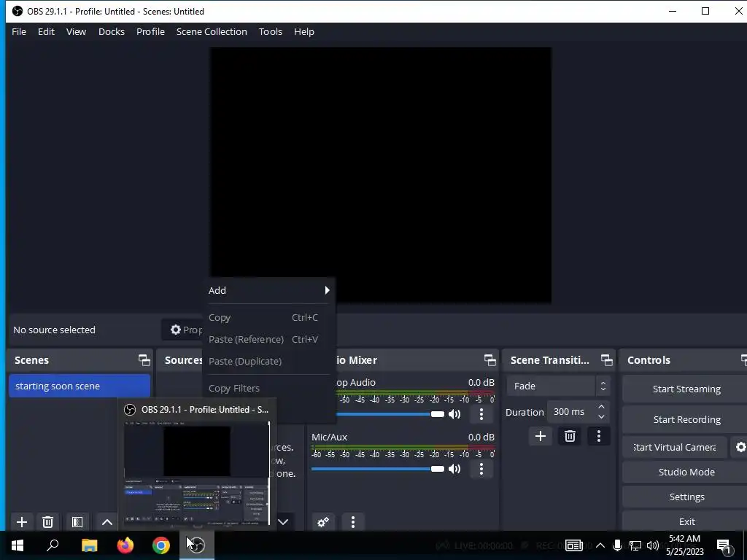Click OBS Studio taskbar icon
Viewport: 747px width, 560px height.
tap(197, 545)
